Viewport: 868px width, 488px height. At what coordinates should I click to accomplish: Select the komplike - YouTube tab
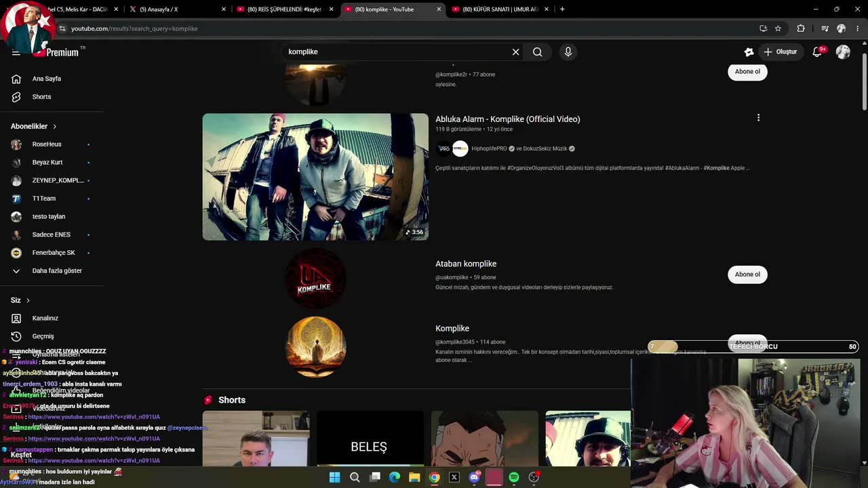pos(392,9)
